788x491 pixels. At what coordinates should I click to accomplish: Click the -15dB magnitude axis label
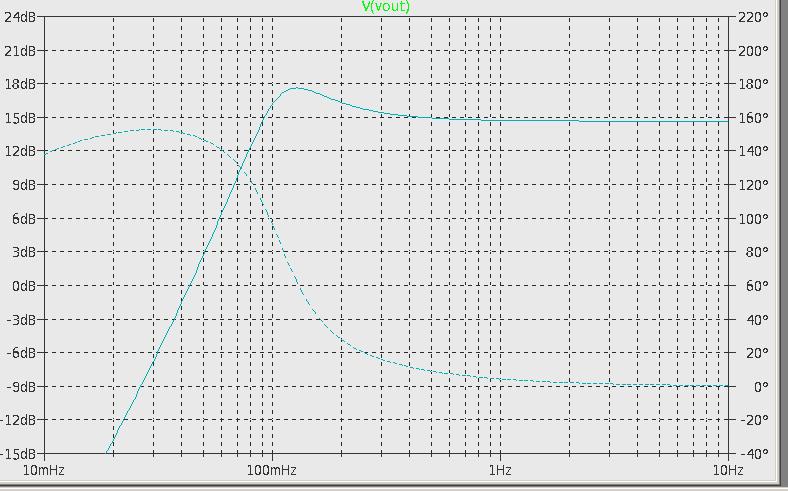point(18,454)
